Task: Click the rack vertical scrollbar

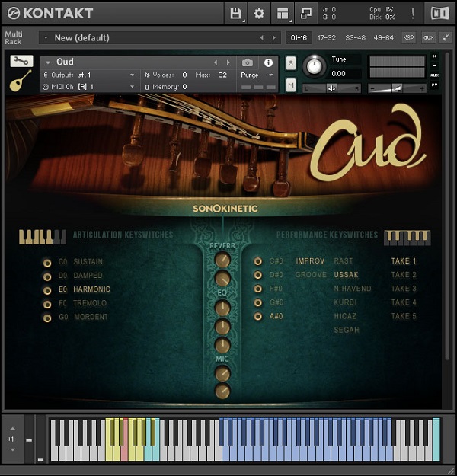Action: tap(447, 206)
